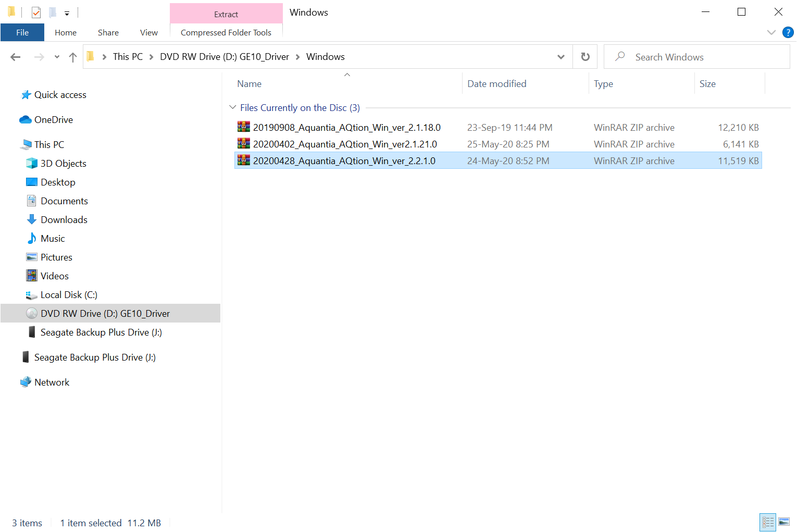The height and width of the screenshot is (532, 797).
Task: Switch to large icons view in status bar
Action: click(784, 522)
